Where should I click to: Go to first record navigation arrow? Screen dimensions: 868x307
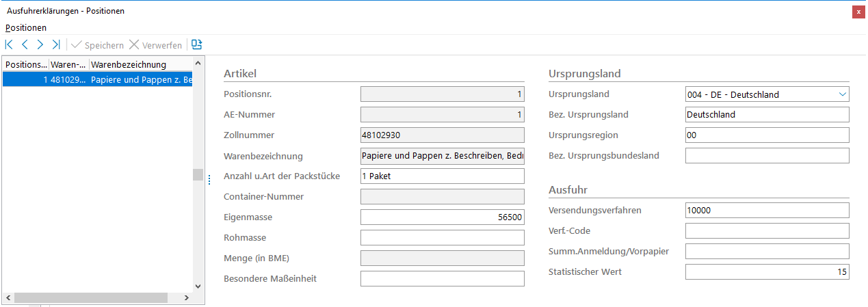(9, 45)
